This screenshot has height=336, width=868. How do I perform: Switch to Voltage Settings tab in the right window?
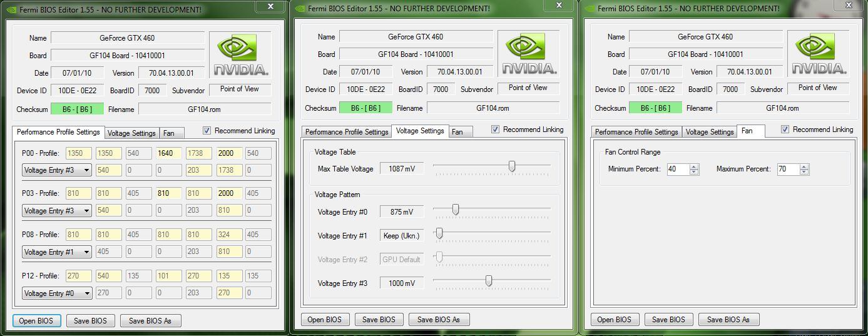click(x=710, y=132)
